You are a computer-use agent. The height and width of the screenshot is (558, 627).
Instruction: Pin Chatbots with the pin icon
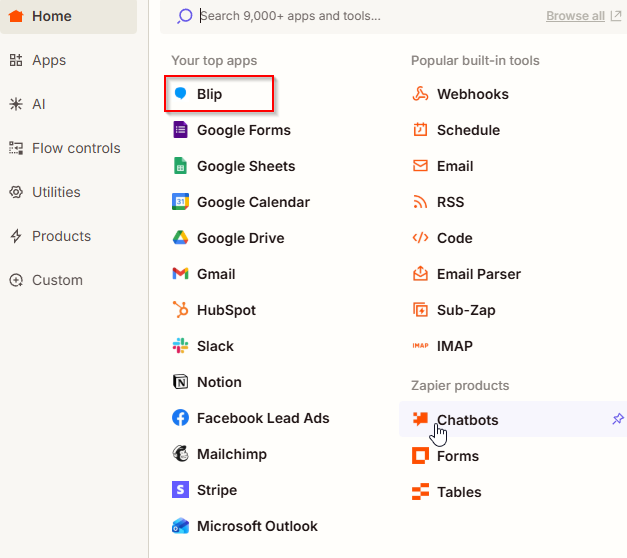[x=617, y=419]
